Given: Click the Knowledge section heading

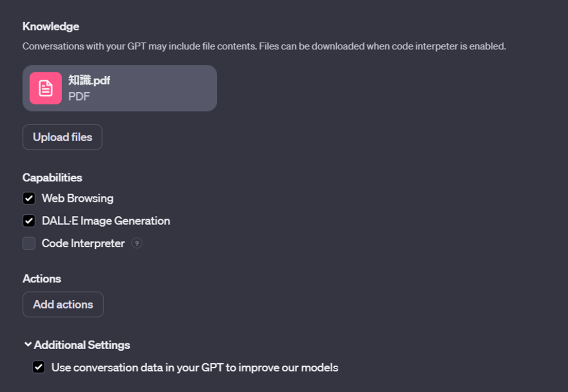Looking at the screenshot, I should pyautogui.click(x=50, y=26).
